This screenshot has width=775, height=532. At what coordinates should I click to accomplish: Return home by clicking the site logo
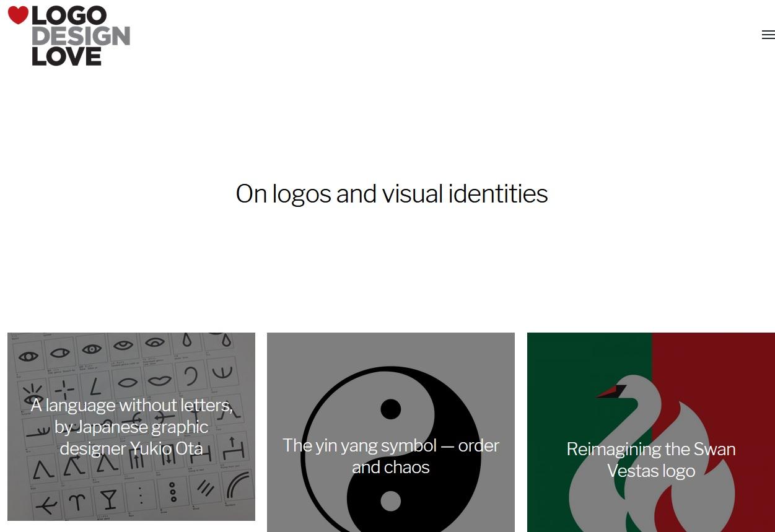(x=68, y=36)
